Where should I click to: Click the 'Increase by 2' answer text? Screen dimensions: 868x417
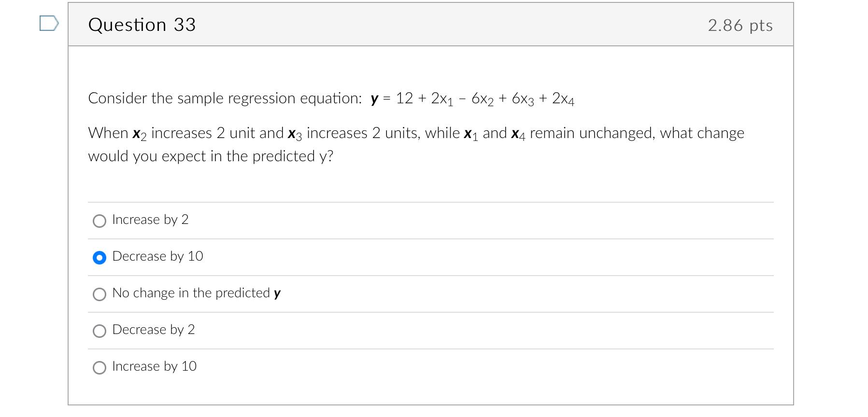click(x=150, y=220)
